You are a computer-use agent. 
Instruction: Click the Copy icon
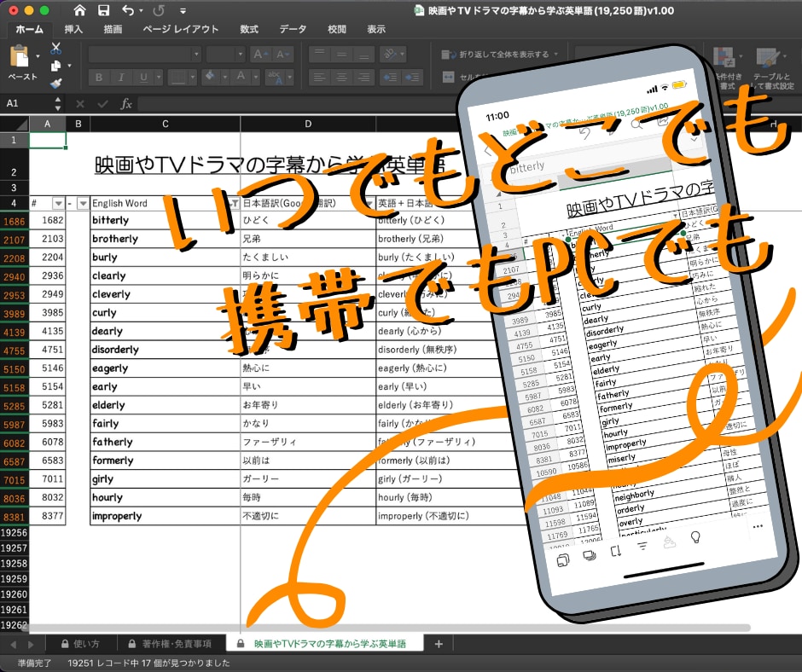[55, 66]
